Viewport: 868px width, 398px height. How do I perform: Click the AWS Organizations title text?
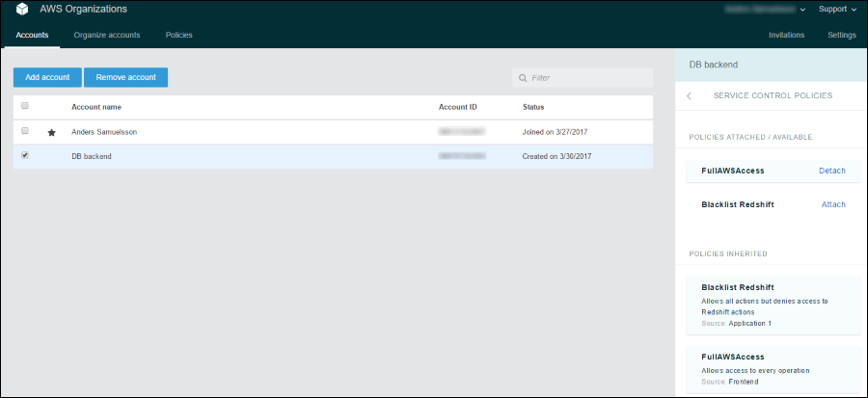tap(84, 9)
